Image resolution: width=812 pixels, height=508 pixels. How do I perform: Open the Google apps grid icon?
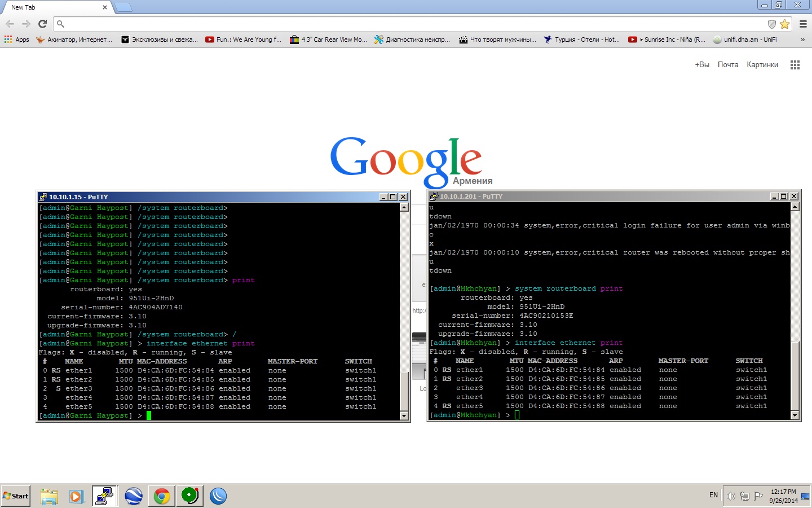[795, 65]
